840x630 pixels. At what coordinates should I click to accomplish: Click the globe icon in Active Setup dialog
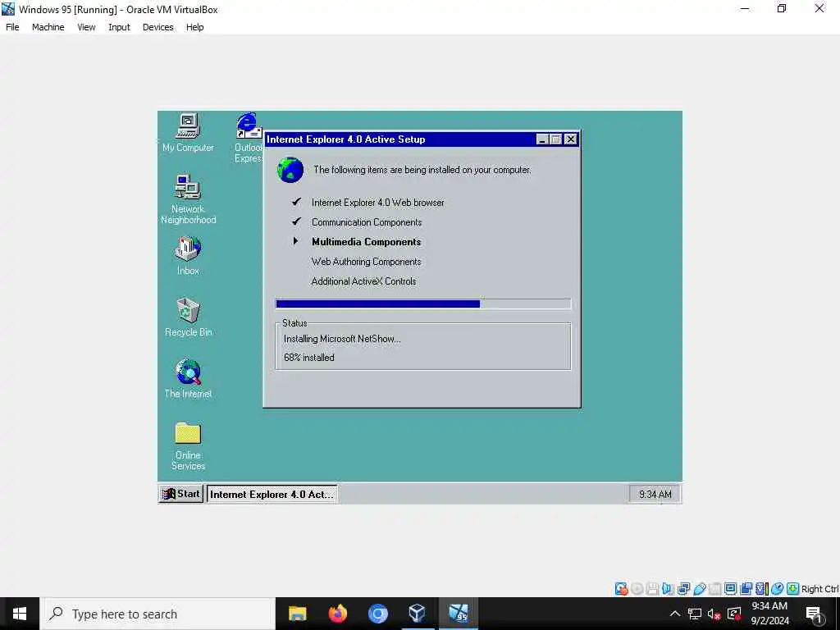290,170
